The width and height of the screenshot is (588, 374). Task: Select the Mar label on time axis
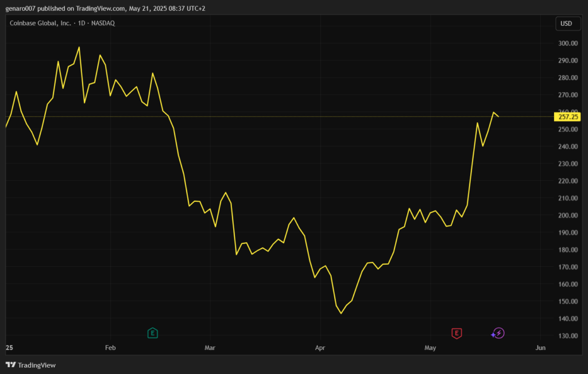[210, 348]
